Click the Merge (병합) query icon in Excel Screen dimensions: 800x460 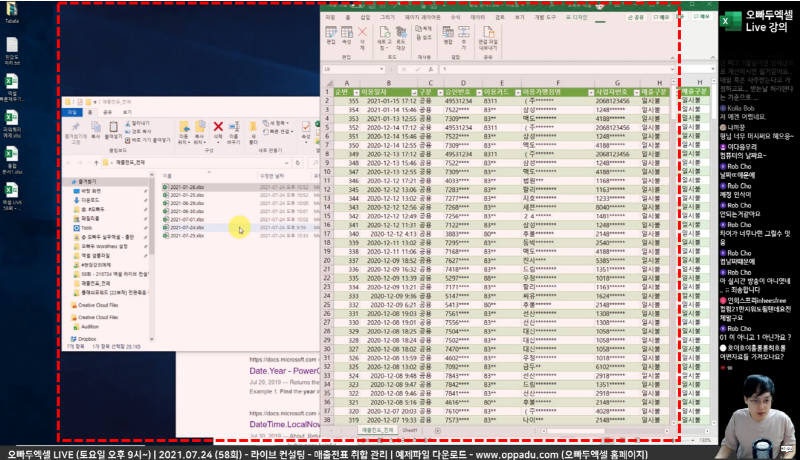click(448, 36)
